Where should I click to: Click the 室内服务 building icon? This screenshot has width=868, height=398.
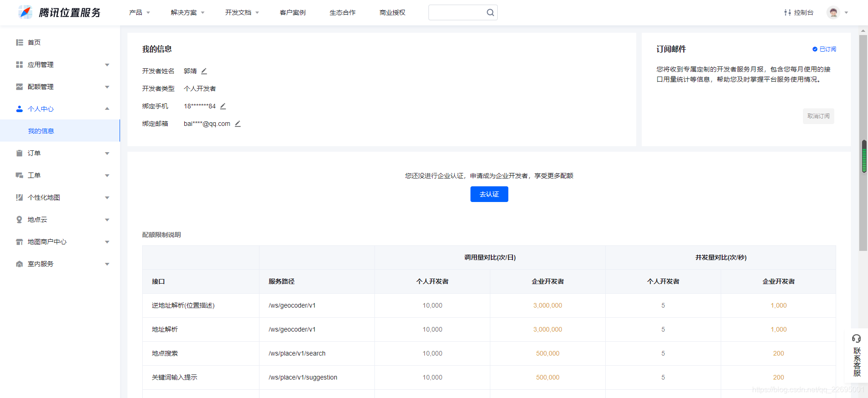[19, 264]
